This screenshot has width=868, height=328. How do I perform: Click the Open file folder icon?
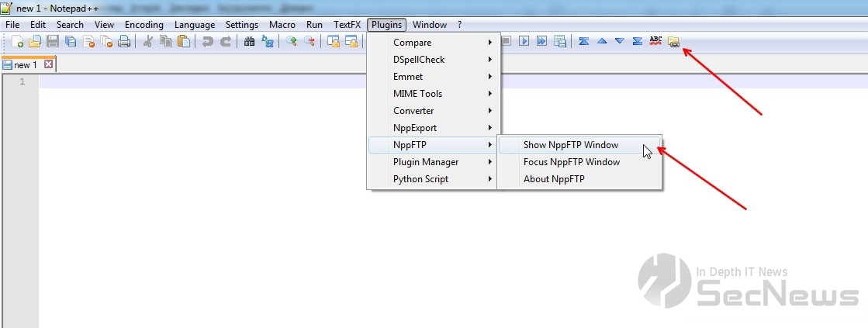pos(34,42)
